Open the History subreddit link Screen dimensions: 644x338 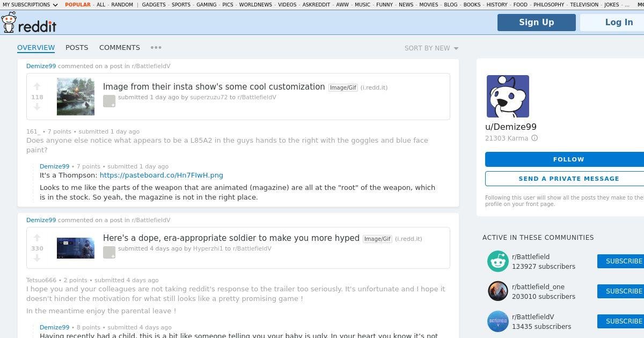pos(497,5)
